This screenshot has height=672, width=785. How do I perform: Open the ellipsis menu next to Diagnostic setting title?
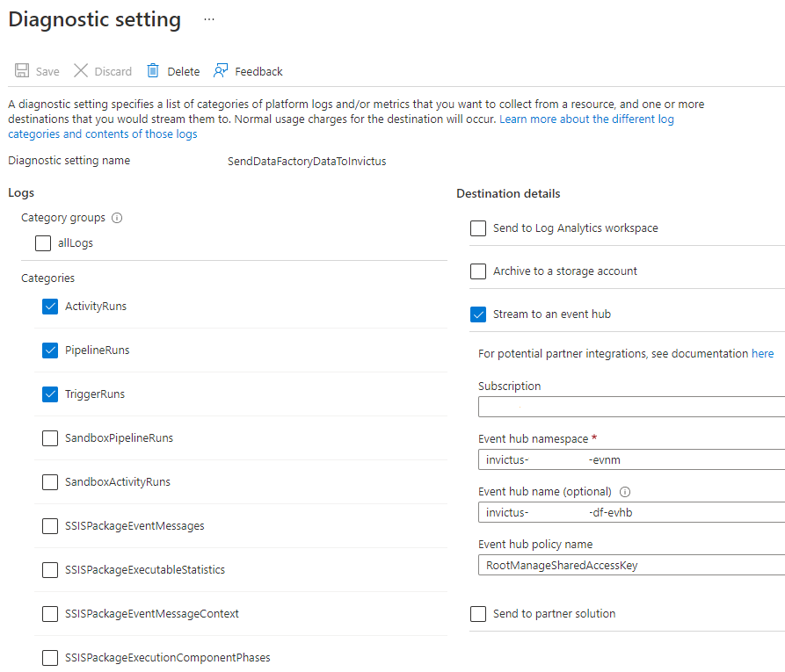pos(208,18)
